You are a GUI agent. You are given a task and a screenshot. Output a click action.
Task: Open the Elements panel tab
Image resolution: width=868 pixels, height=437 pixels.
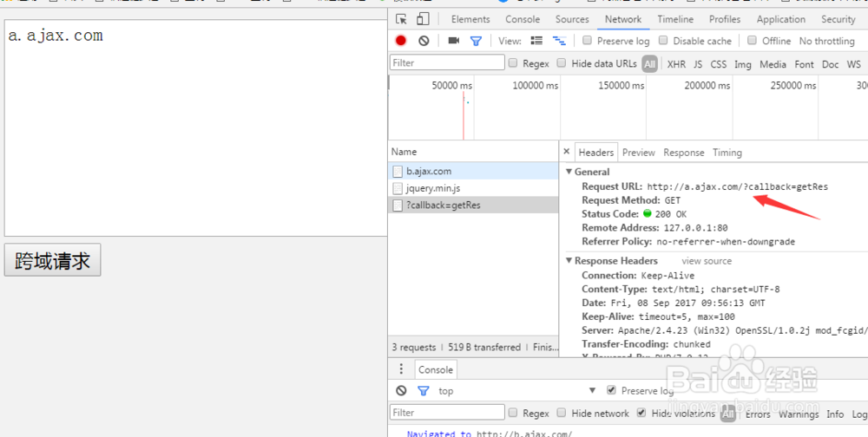point(470,19)
